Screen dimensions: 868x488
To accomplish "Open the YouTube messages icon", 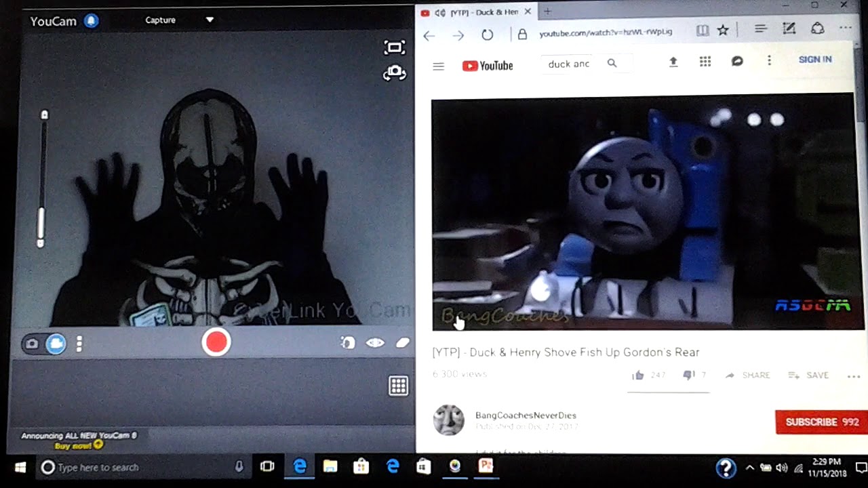I will tap(737, 61).
